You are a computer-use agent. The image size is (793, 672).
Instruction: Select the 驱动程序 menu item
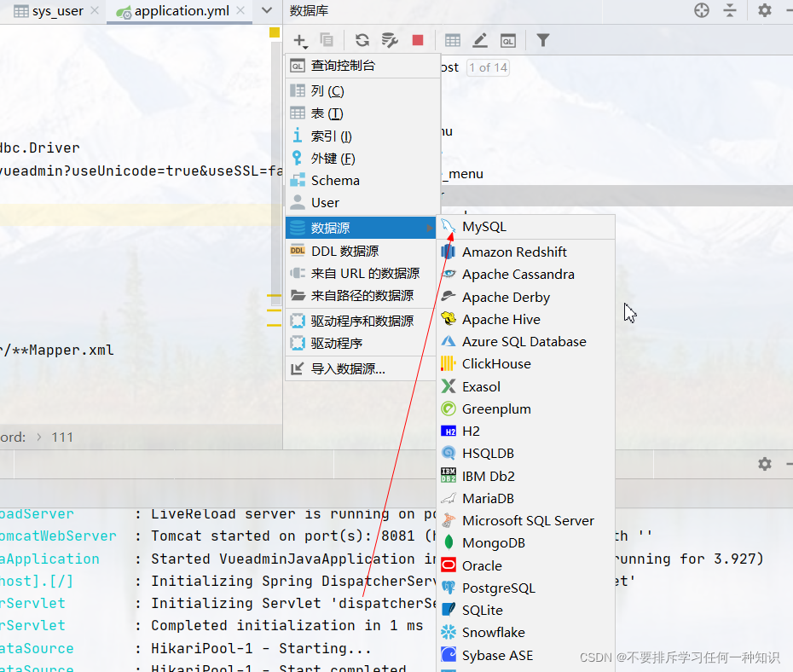[x=361, y=344]
